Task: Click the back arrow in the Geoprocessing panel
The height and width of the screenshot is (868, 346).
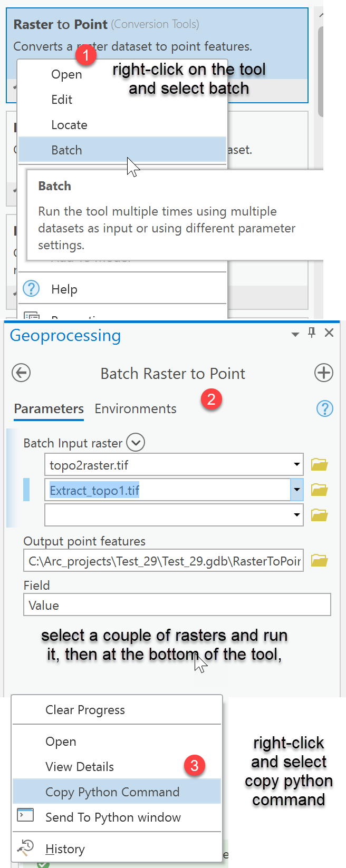Action: [21, 373]
